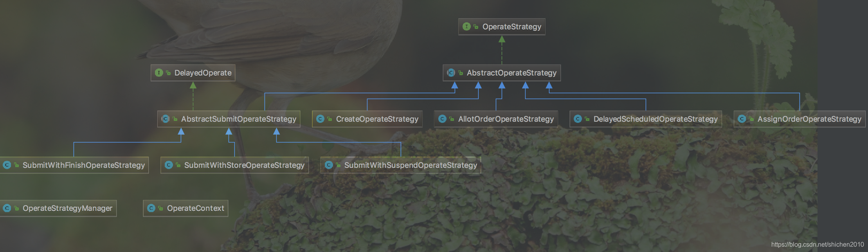Click the public visibility icon on AssignOrderOperateStrategy
Screen dimensions: 868x252
point(751,119)
